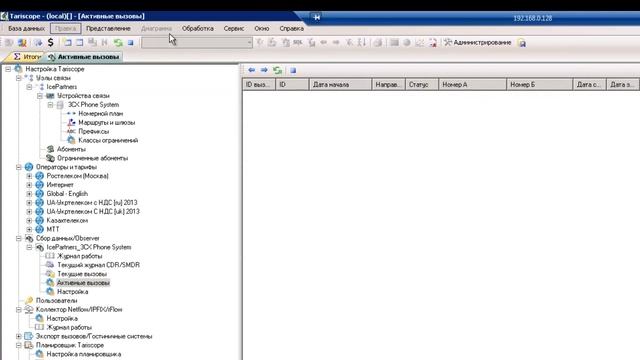Open the Справка menu
Screen dimensions: 640x360
pyautogui.click(x=291, y=29)
